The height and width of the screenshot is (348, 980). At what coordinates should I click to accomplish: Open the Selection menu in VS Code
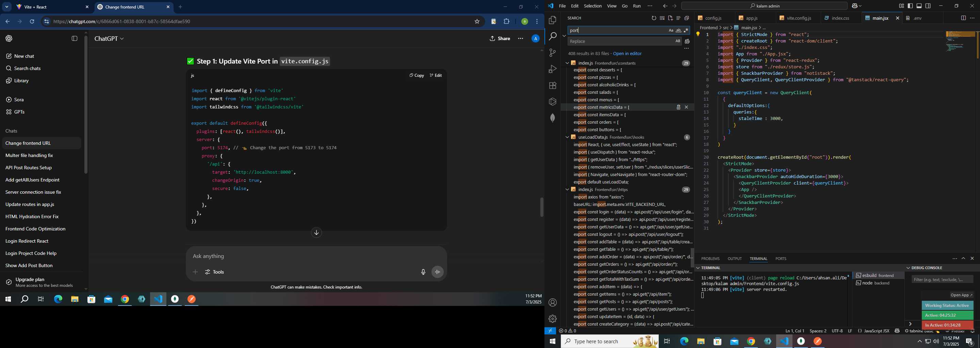pyautogui.click(x=593, y=6)
